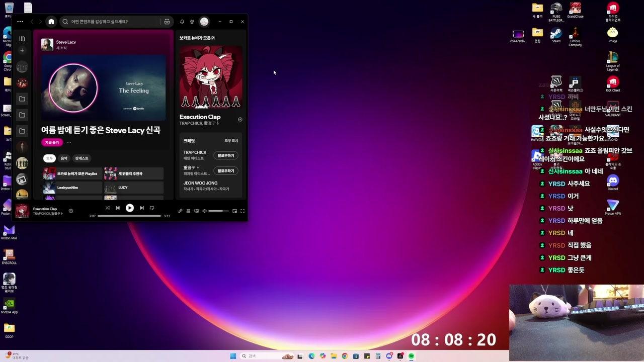Go to Spotify Home via house icon
Image resolution: width=644 pixels, height=362 pixels.
(x=51, y=22)
